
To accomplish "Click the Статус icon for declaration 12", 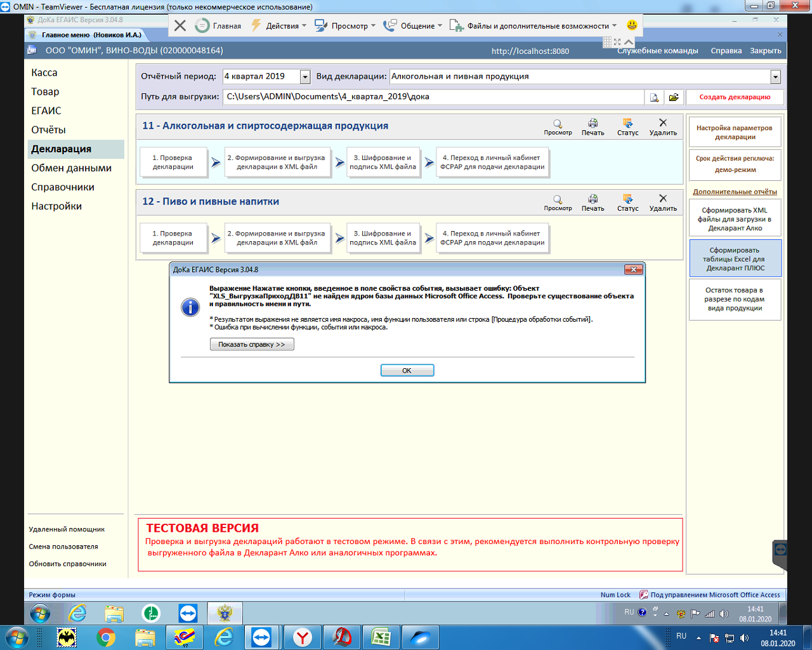I will 627,200.
